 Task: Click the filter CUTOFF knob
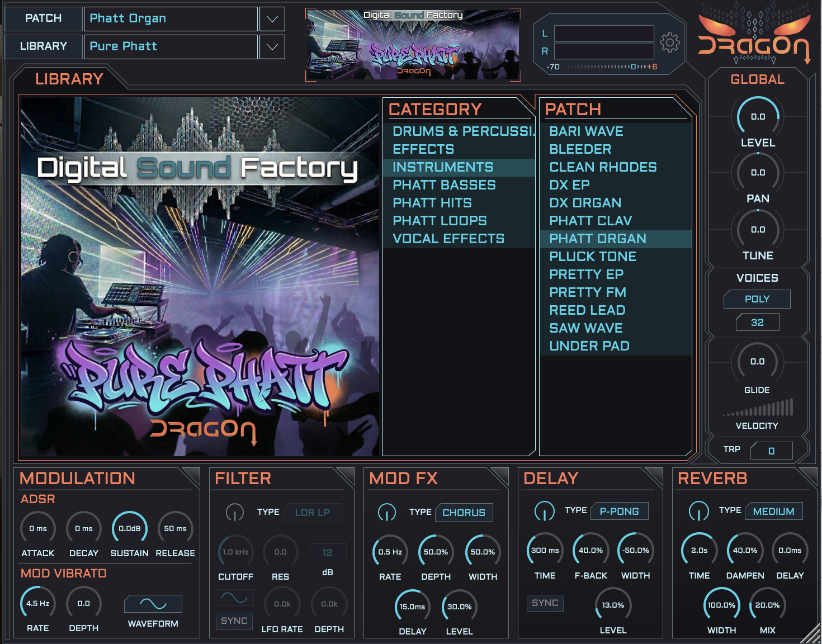click(x=236, y=552)
